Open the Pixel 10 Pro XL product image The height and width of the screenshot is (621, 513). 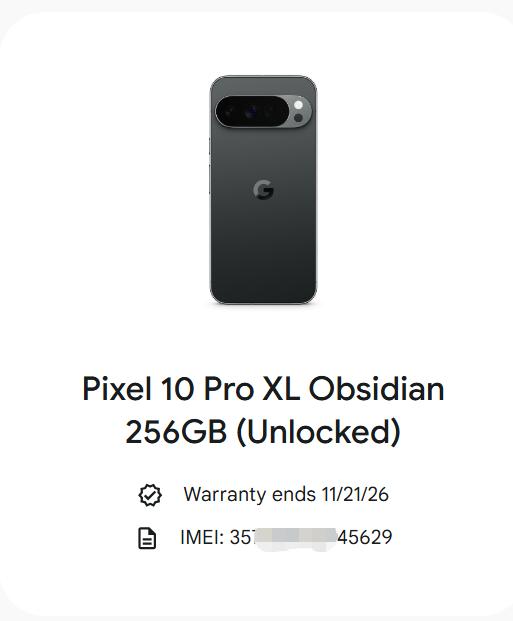click(x=263, y=190)
